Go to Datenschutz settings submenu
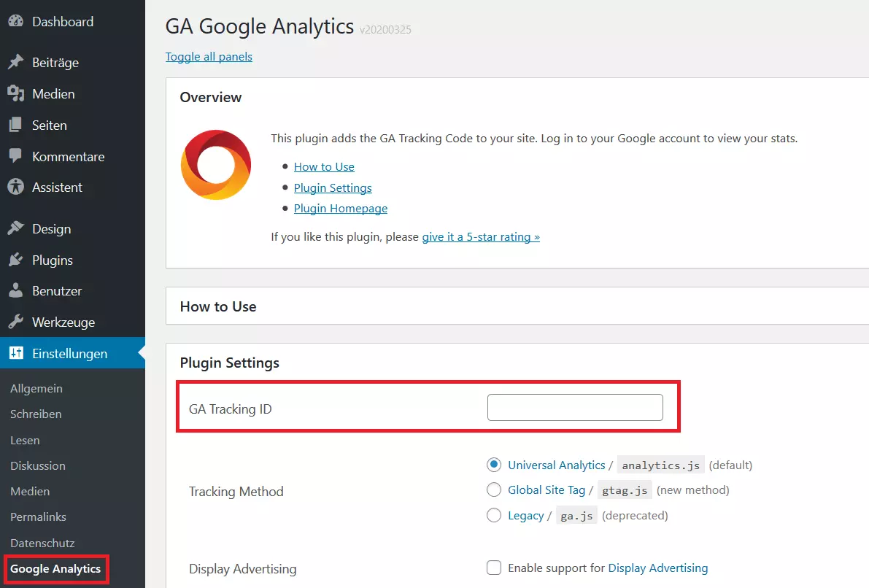This screenshot has width=869, height=588. click(x=42, y=543)
